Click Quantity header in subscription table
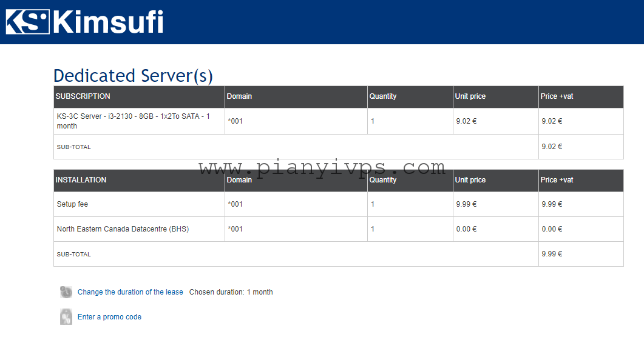644x337 pixels. [410, 97]
